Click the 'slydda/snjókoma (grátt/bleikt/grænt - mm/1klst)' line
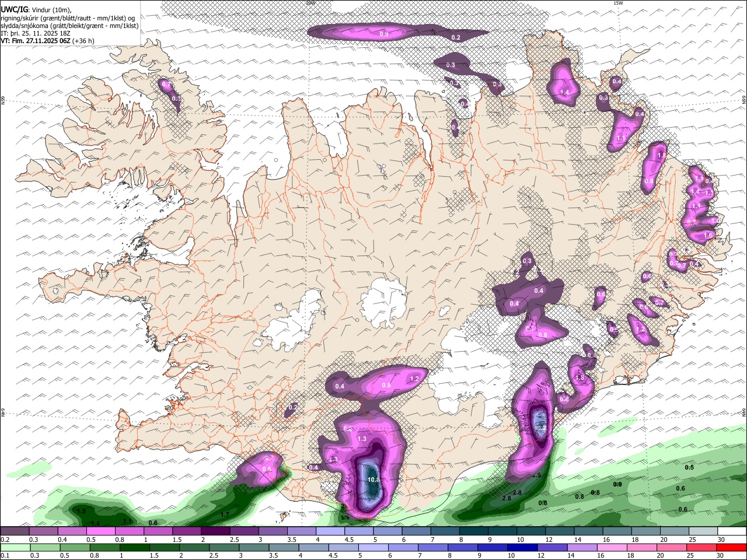Viewport: 747px width, 560px height. pyautogui.click(x=69, y=26)
